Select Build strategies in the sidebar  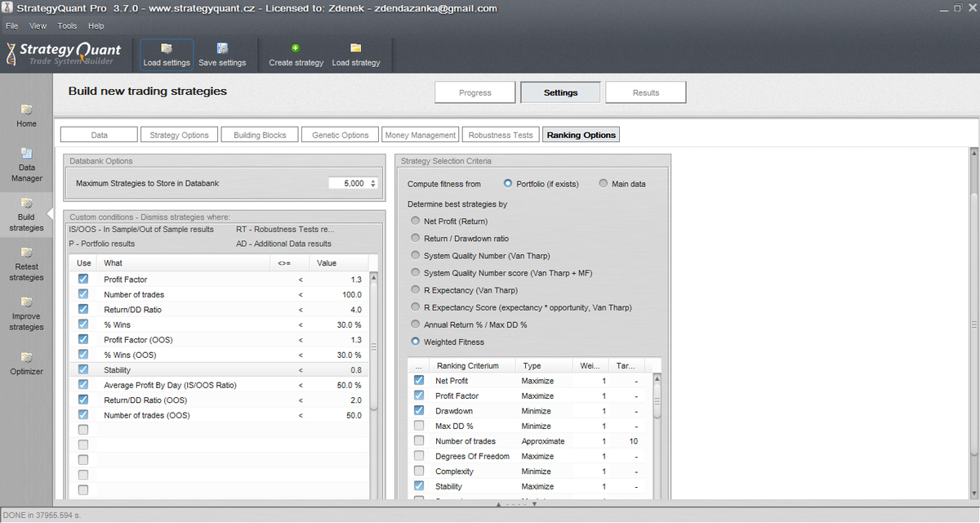(x=26, y=215)
